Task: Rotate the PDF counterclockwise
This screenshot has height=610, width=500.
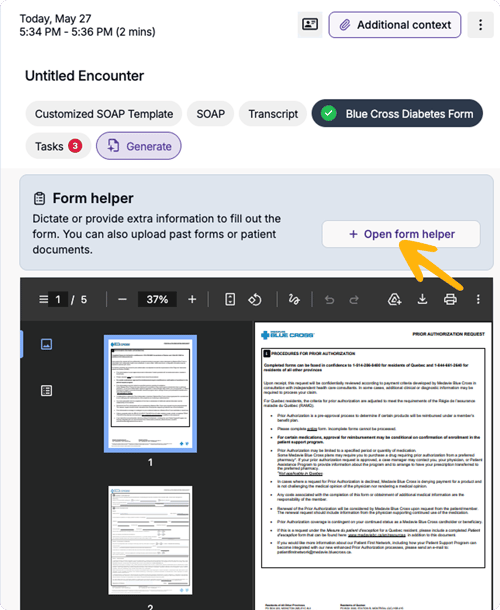Action: point(255,299)
